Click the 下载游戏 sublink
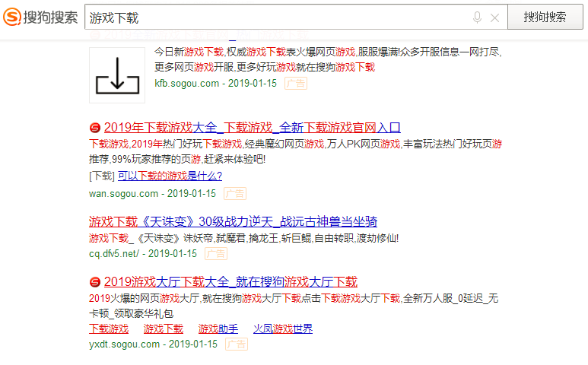The image size is (588, 365). pos(109,328)
